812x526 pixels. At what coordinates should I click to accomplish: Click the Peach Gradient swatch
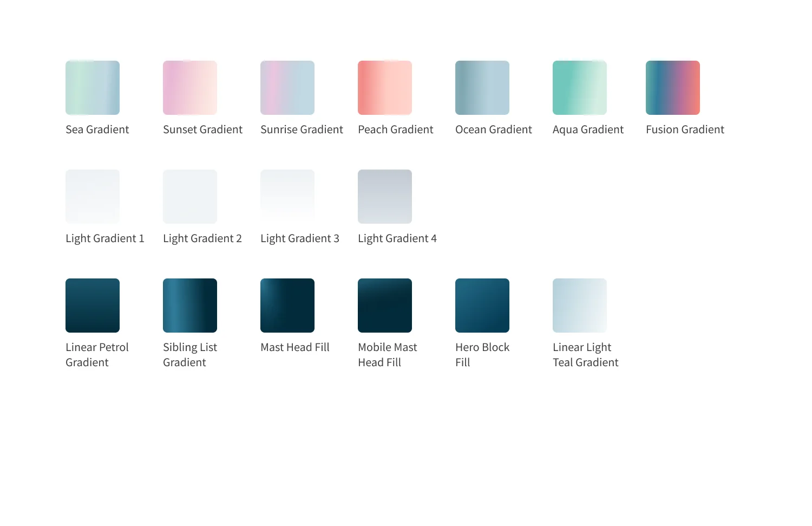click(385, 88)
